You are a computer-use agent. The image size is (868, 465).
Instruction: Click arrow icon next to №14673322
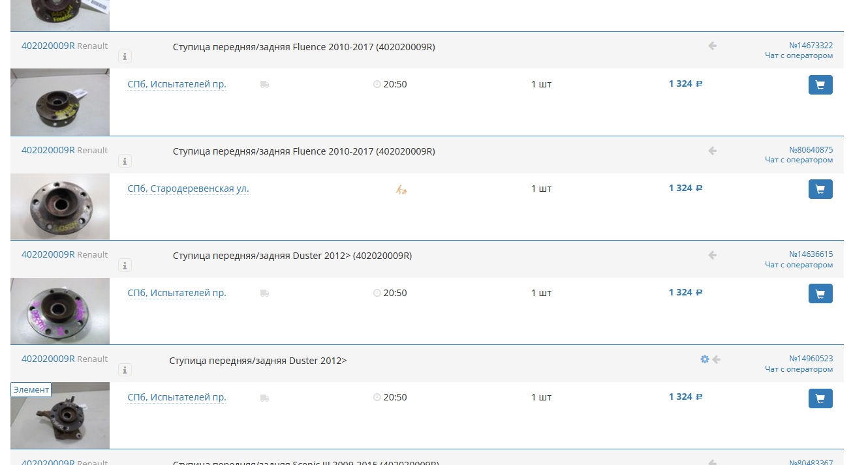click(x=713, y=46)
